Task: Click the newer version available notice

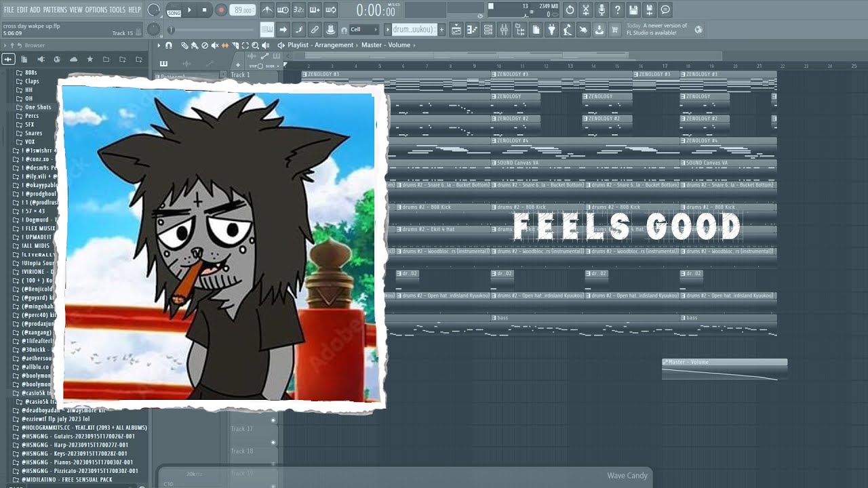Action: (656, 29)
